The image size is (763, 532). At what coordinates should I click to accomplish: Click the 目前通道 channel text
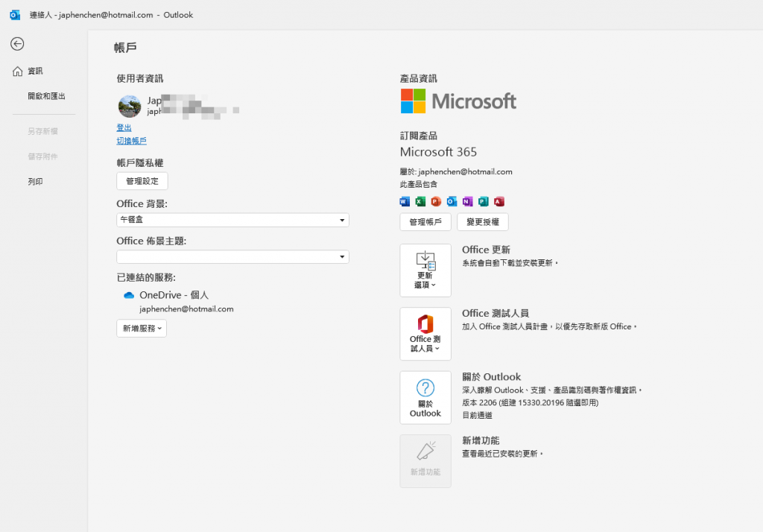click(x=477, y=415)
